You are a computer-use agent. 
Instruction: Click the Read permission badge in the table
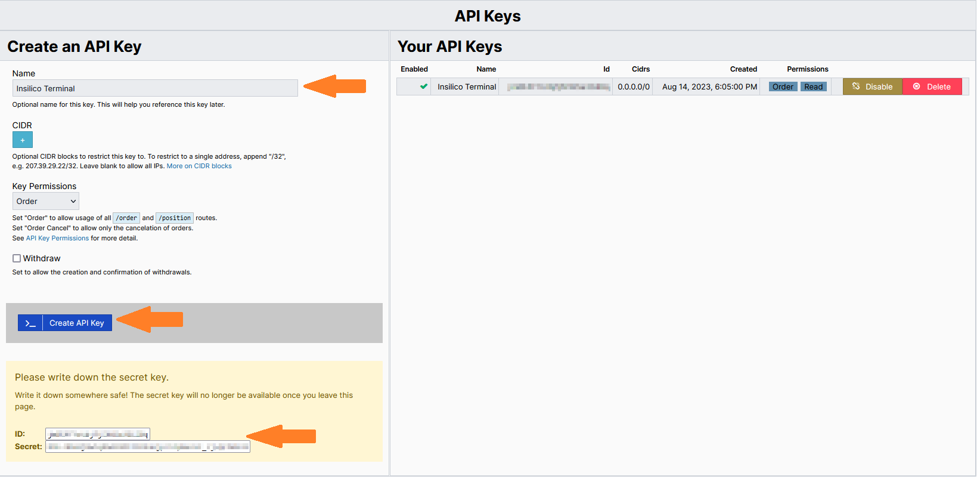(x=813, y=87)
